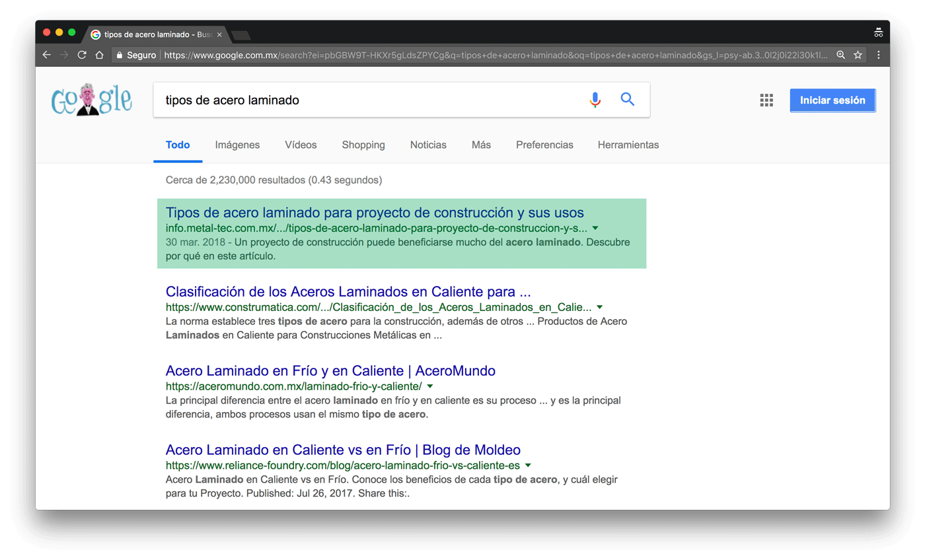Click the Iniciar sesión button

click(832, 100)
